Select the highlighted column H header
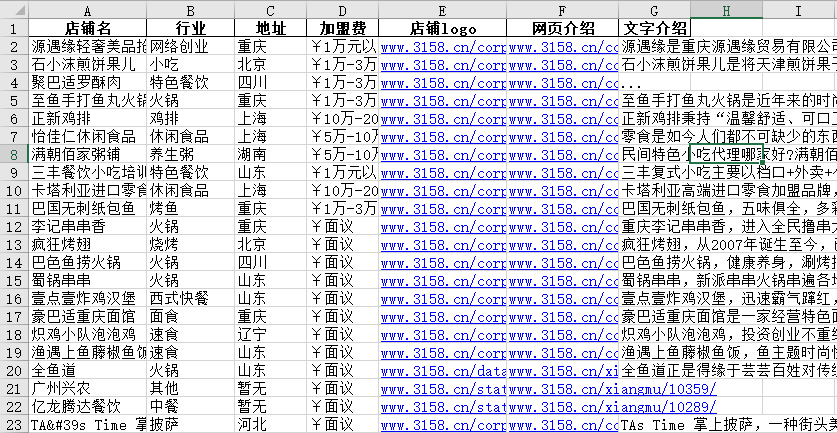The width and height of the screenshot is (837, 433). pyautogui.click(x=727, y=10)
